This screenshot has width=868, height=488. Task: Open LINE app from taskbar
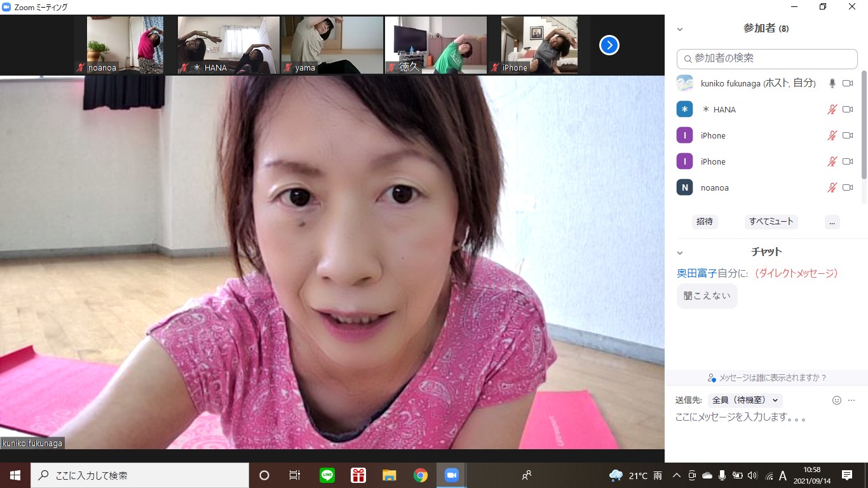[x=327, y=475]
